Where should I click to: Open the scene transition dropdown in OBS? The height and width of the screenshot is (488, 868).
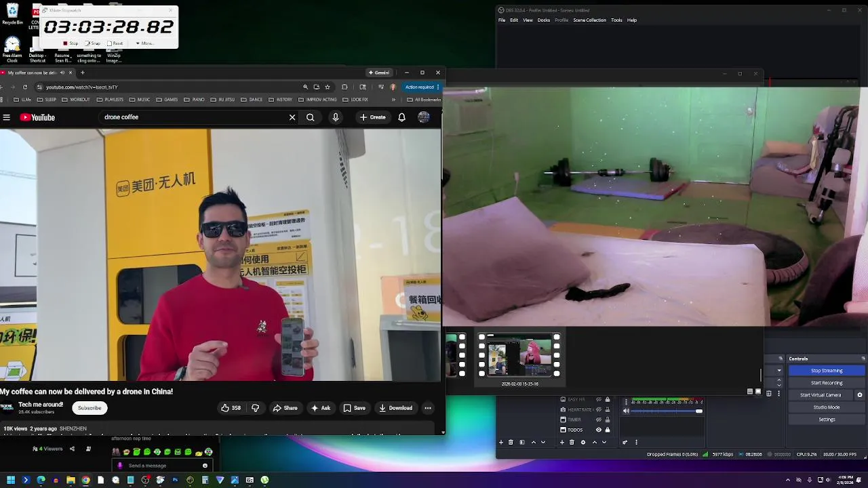(778, 371)
